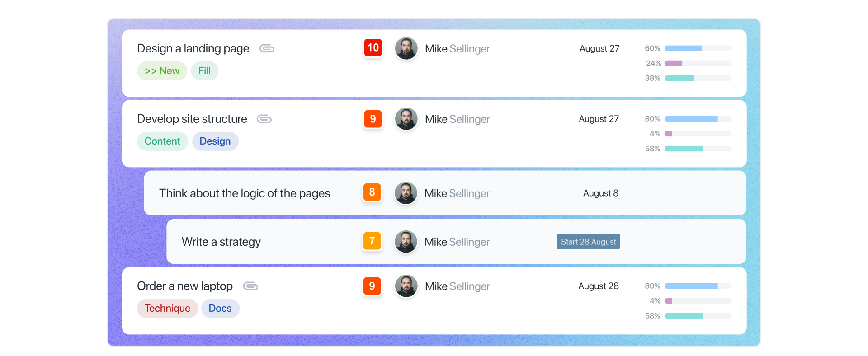Click the link icon beside Develop site structure
868x356 pixels.
(264, 119)
